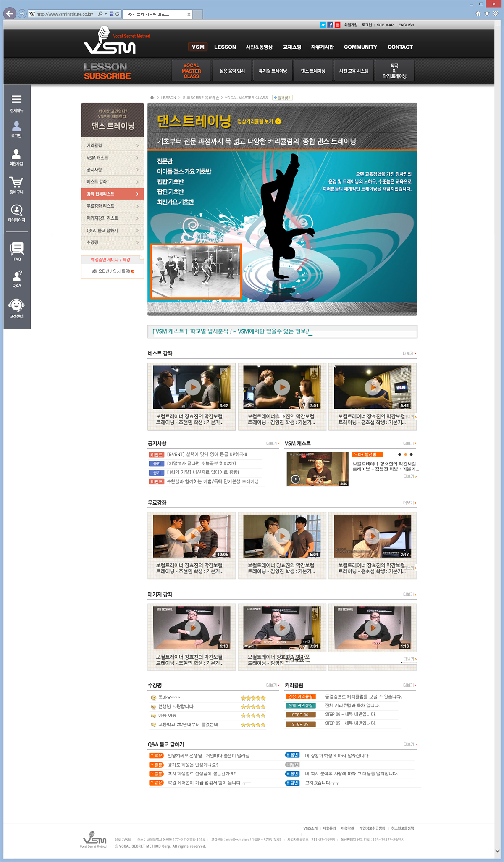Click the 영상커리큘럼 보기 link
The height and width of the screenshot is (862, 504).
coord(259,121)
